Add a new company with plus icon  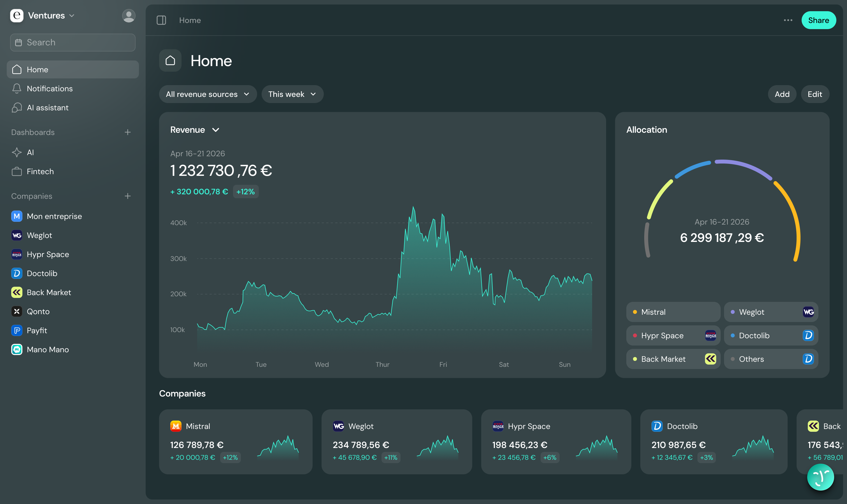click(x=127, y=196)
